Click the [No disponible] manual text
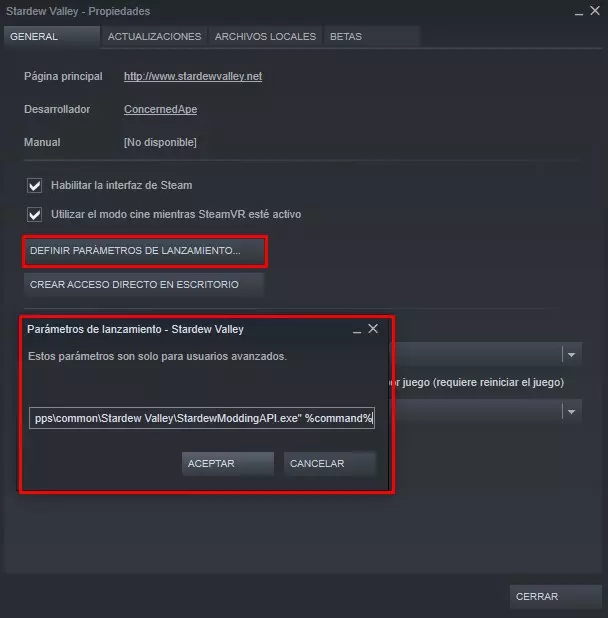608x618 pixels. [160, 142]
